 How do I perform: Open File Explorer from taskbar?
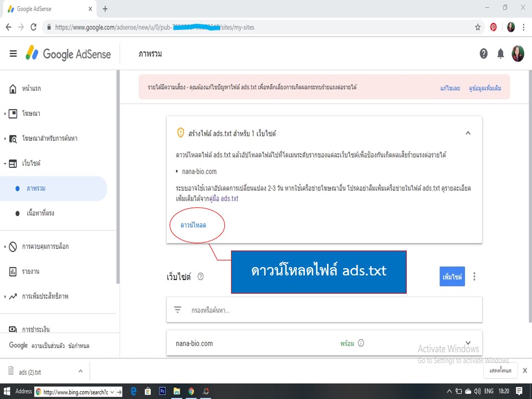[x=177, y=392]
